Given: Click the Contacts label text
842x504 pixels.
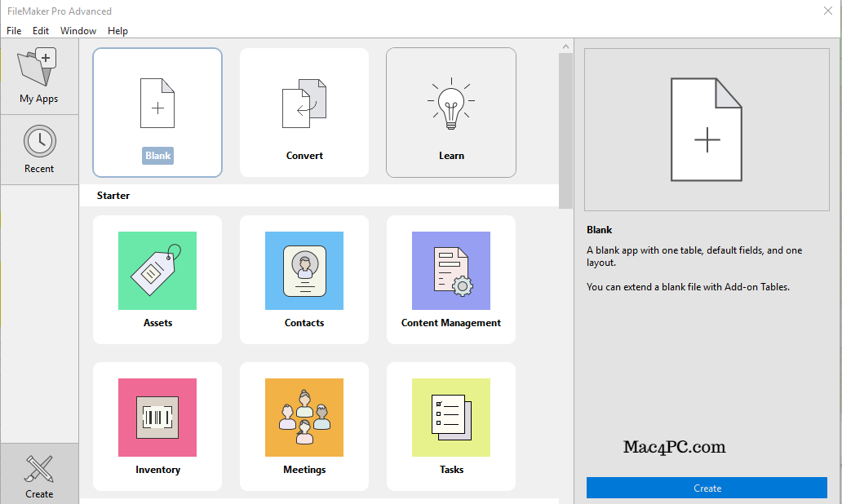Looking at the screenshot, I should (x=304, y=323).
